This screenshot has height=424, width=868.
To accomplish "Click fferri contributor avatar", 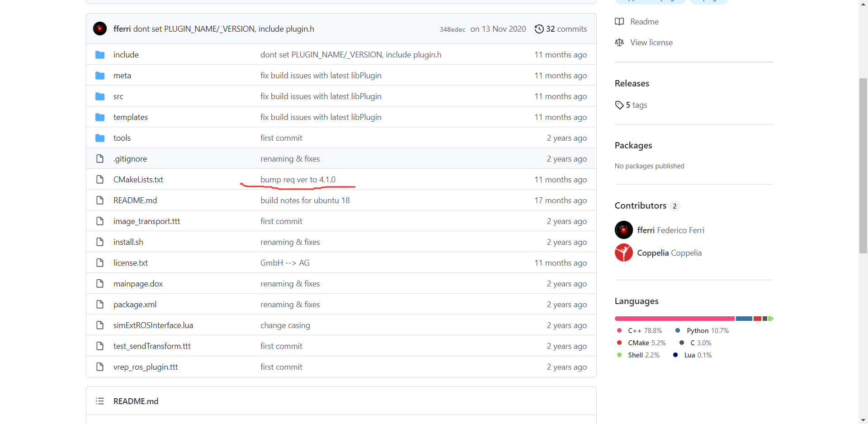I will point(624,230).
